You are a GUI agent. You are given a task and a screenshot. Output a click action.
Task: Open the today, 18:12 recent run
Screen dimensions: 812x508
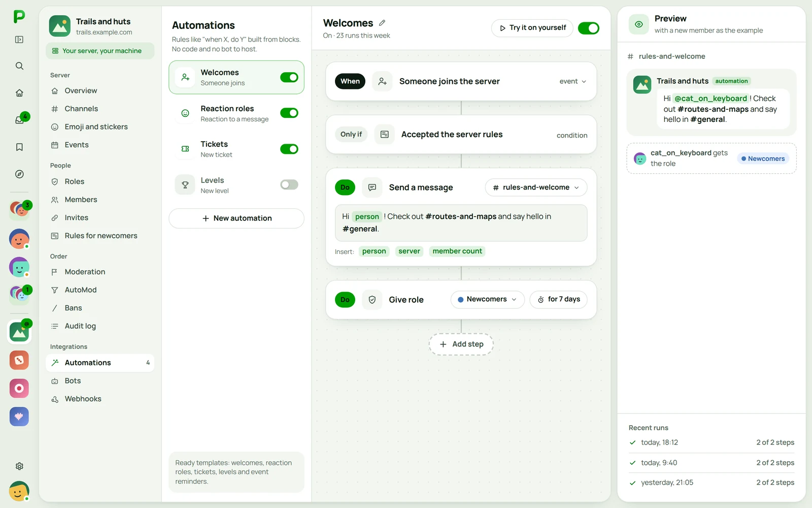click(x=712, y=443)
